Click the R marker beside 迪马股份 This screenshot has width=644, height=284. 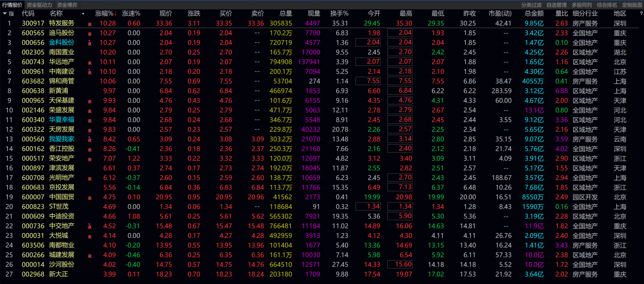[x=90, y=34]
